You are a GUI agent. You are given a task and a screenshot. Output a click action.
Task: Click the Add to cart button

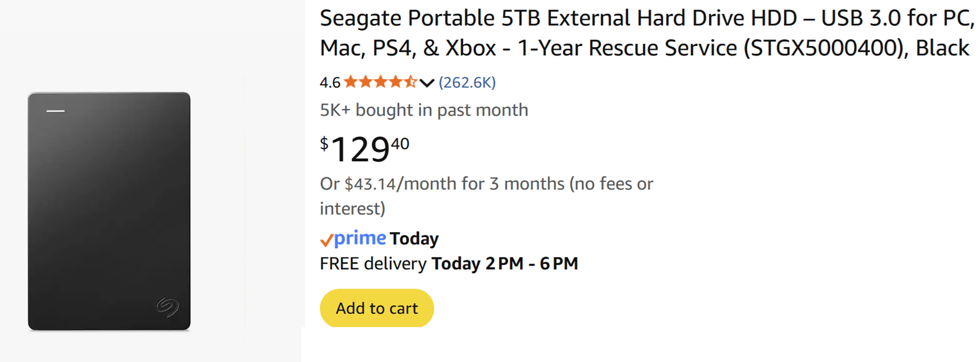[376, 308]
